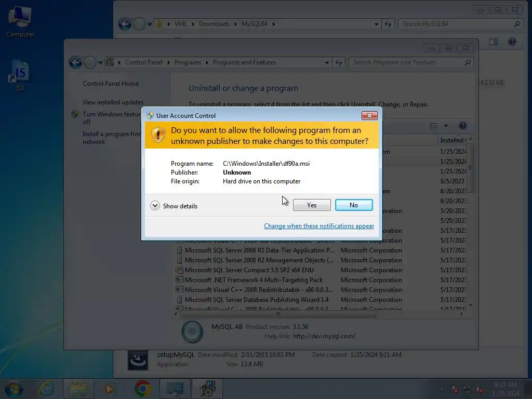Open Control Panel Home link
Viewport: 532px width, 399px height.
pyautogui.click(x=111, y=84)
